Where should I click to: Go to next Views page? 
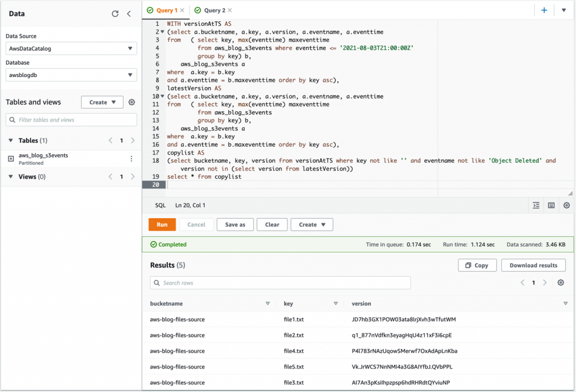pos(133,177)
